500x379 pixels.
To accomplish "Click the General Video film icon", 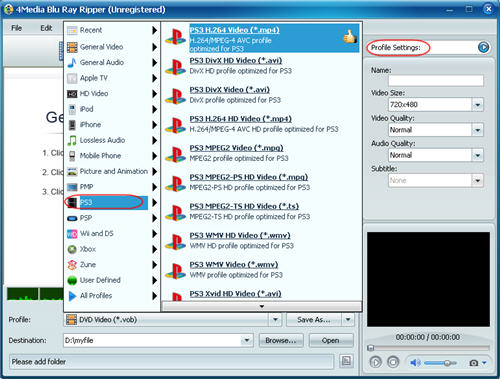I will point(72,47).
